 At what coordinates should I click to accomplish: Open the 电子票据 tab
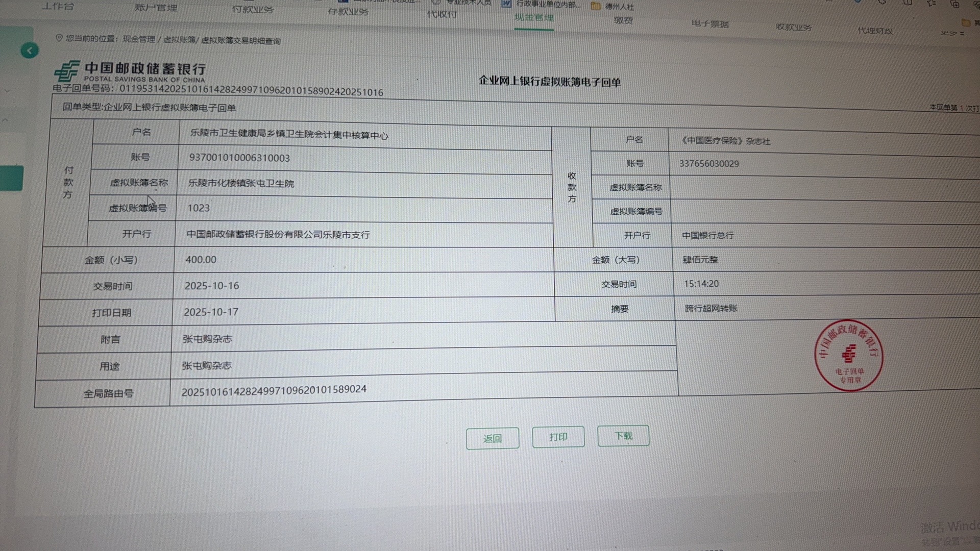pyautogui.click(x=710, y=24)
